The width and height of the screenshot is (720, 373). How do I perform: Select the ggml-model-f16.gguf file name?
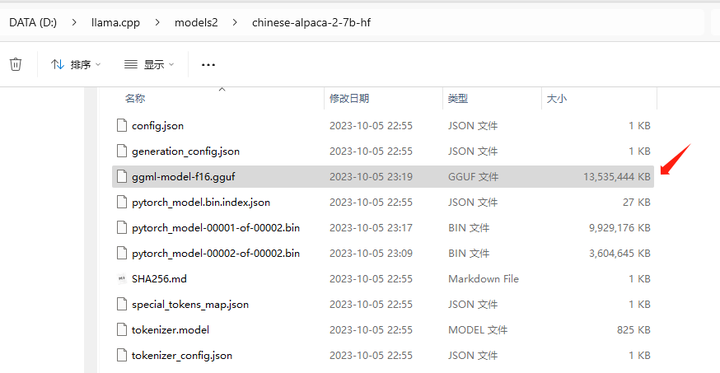183,177
